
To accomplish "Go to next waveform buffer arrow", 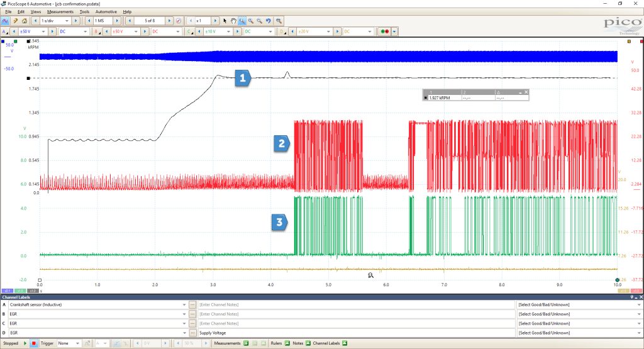I will [x=169, y=21].
